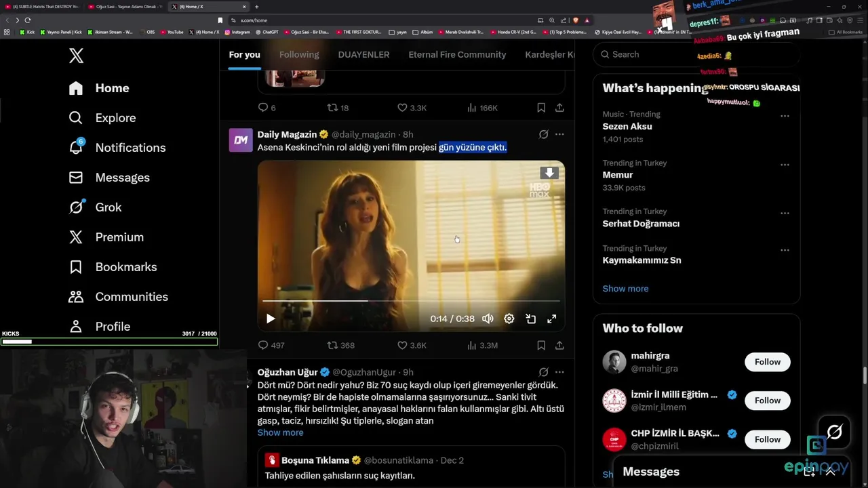Open ChatGPT bookmark in bookmarks bar
The image size is (868, 488).
pos(267,32)
